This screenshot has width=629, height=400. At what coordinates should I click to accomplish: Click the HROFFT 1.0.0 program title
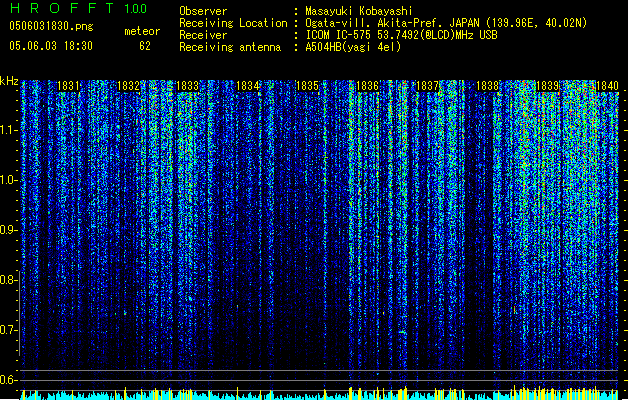tap(79, 8)
